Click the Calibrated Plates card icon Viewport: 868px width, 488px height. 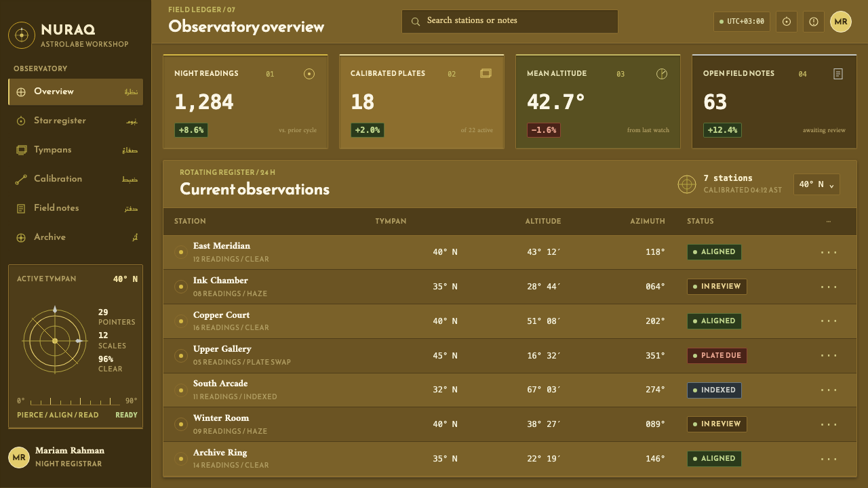coord(486,74)
